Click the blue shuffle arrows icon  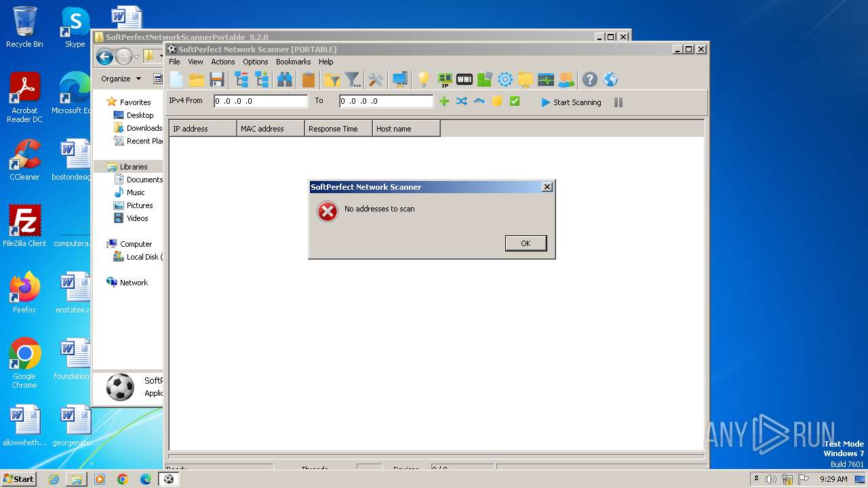[x=462, y=102]
